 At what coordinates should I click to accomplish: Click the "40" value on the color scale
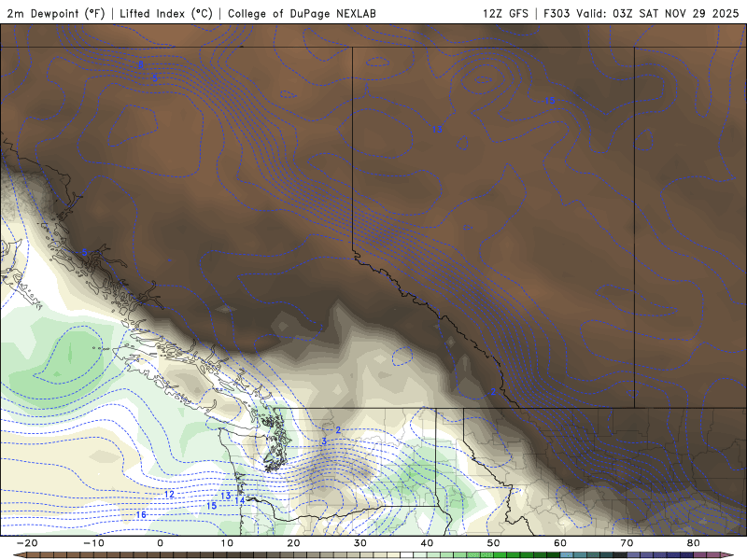point(427,543)
